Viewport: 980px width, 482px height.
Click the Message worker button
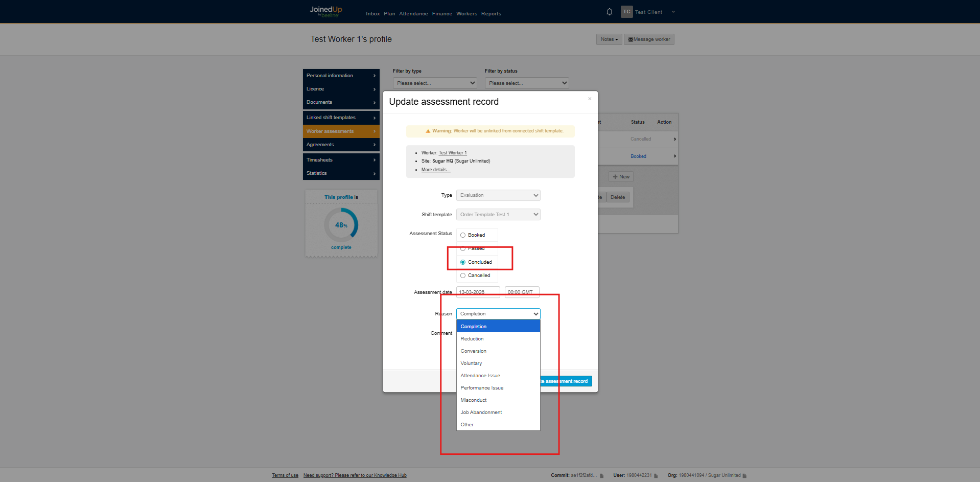(649, 39)
